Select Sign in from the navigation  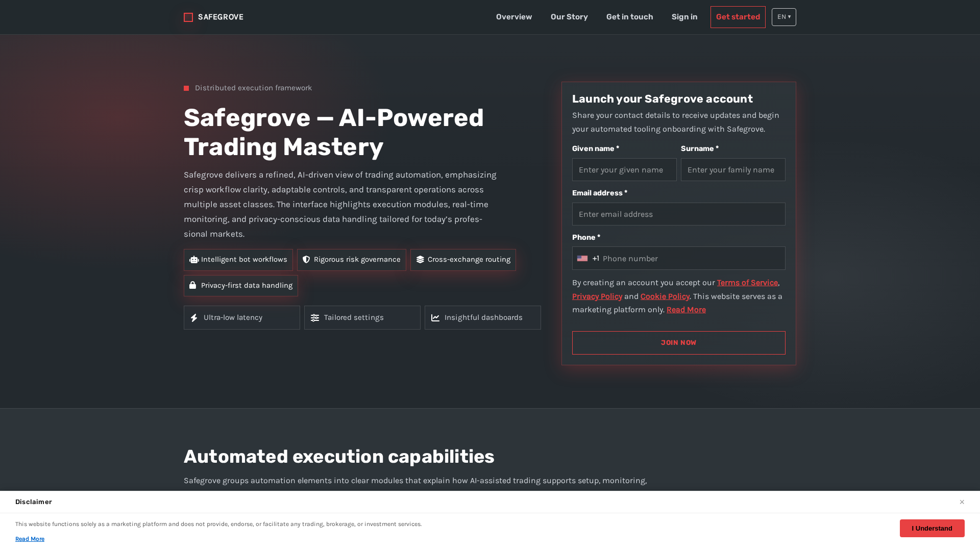click(684, 17)
